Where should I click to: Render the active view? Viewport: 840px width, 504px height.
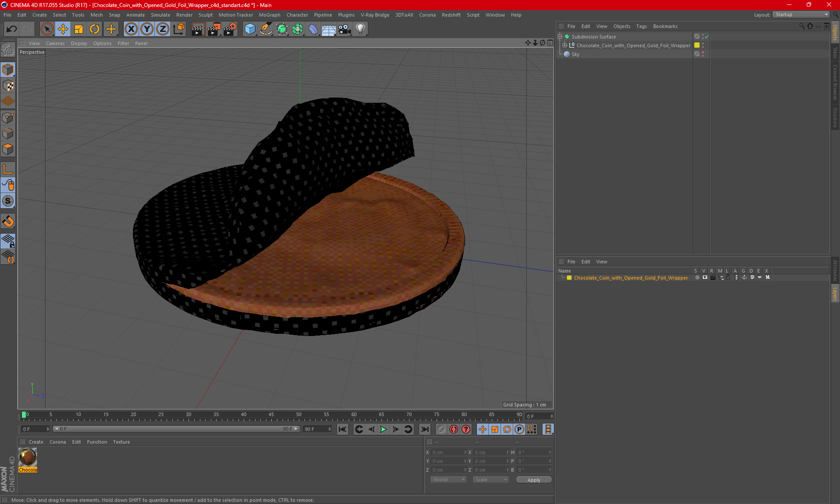click(198, 29)
